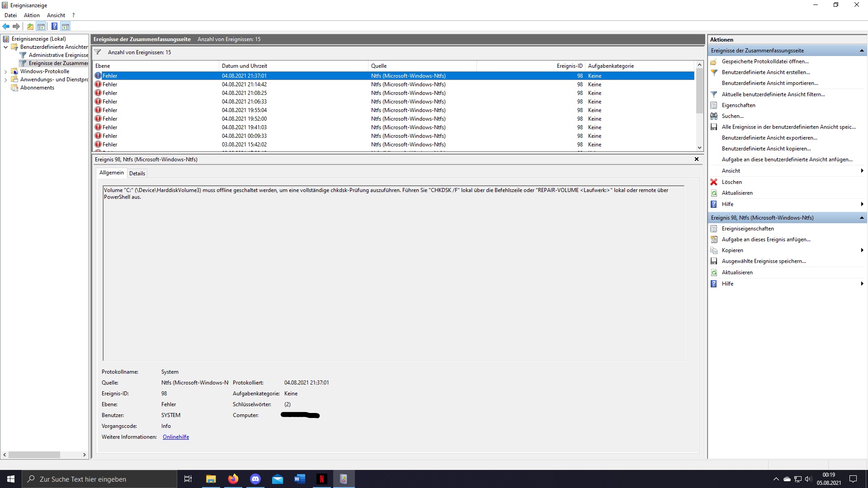
Task: Toggle visibility of the console tree pane
Action: pos(42,26)
